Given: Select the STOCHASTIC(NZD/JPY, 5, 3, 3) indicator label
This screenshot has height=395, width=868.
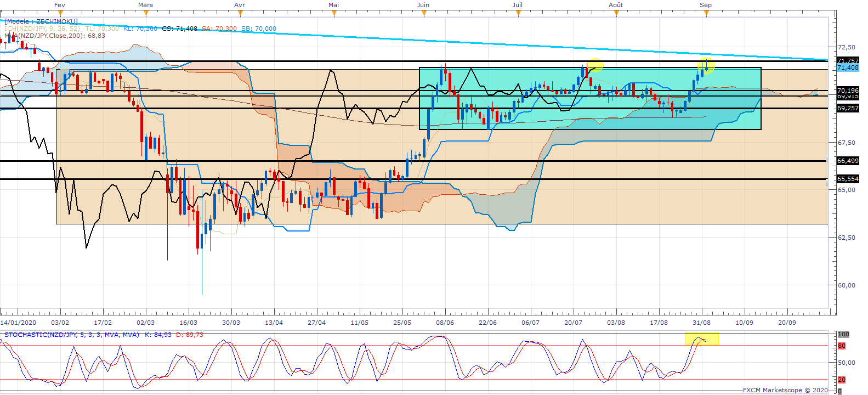Looking at the screenshot, I should [72, 335].
